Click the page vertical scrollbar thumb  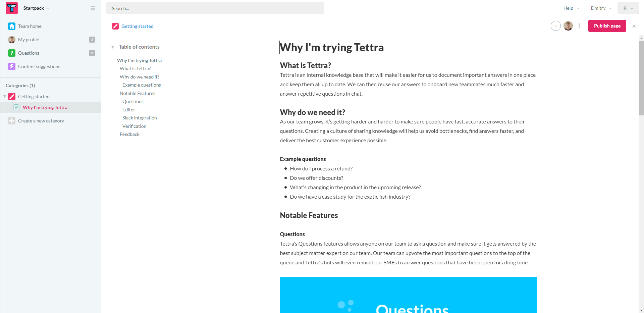pyautogui.click(x=641, y=78)
